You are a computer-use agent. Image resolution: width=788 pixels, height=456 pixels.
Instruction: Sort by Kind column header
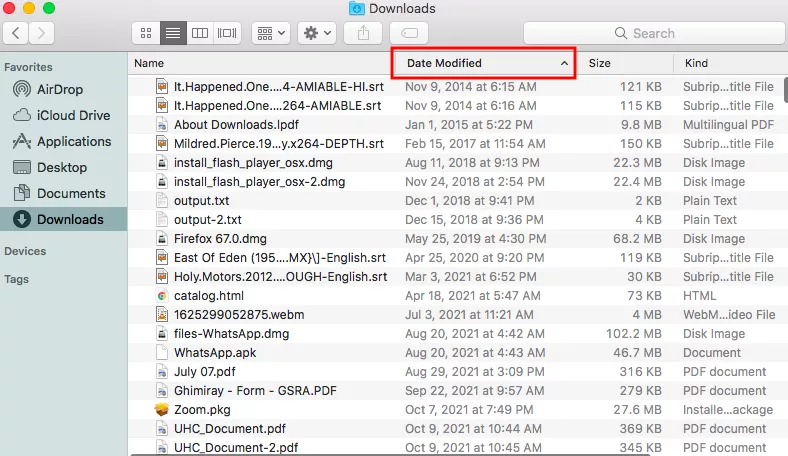pyautogui.click(x=697, y=63)
